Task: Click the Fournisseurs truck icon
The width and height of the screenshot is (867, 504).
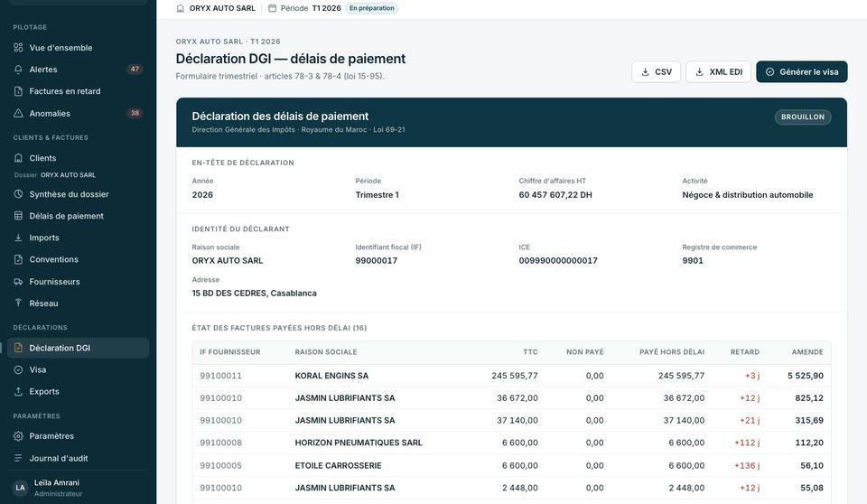Action: 18,282
